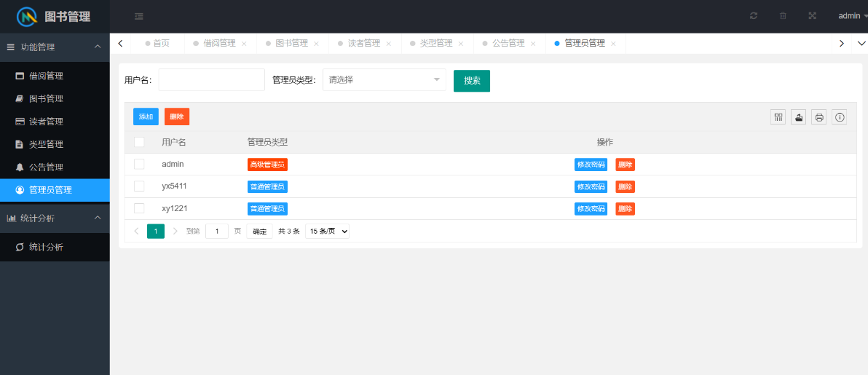Collapse the 功能管理 menu group
This screenshot has height=375, width=868.
tap(55, 47)
